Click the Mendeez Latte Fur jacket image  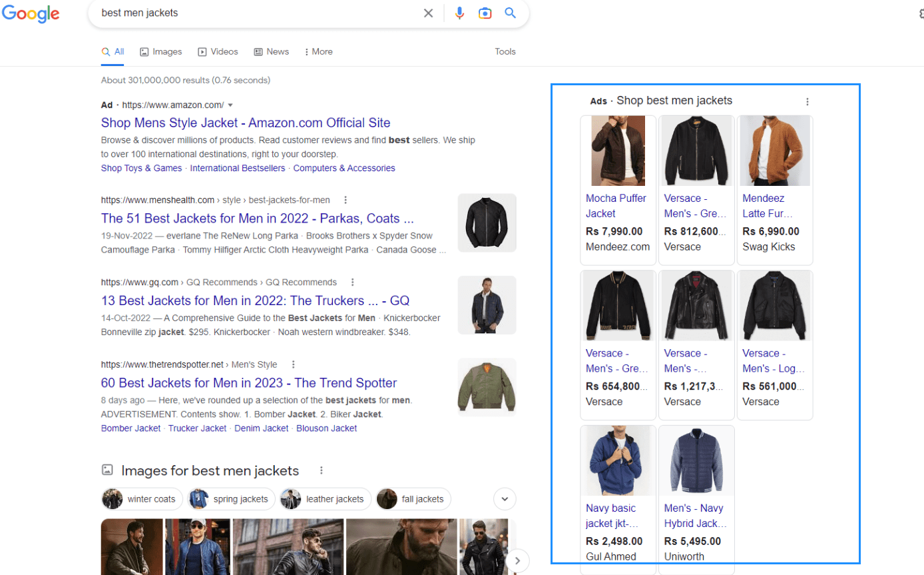pos(775,151)
